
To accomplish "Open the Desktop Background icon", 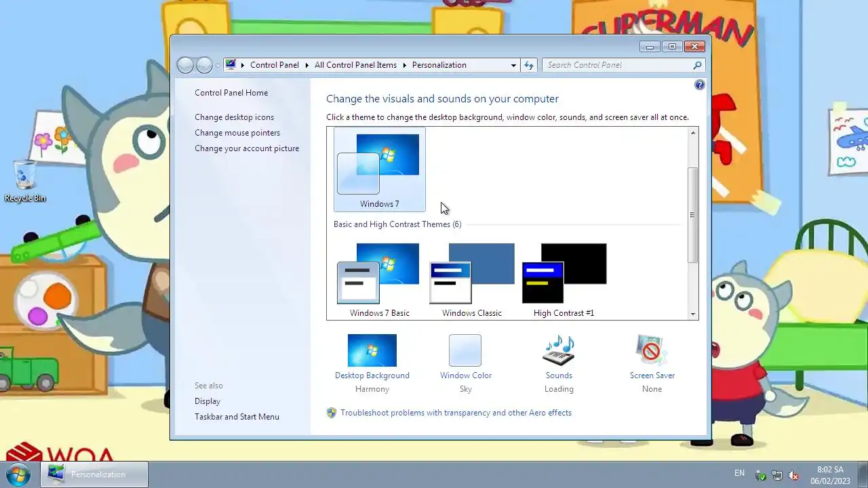I will 372,350.
